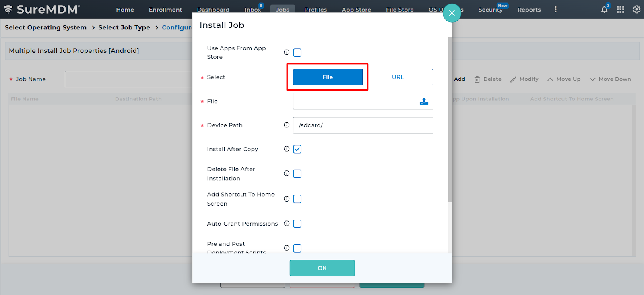Click the Device Path input field
This screenshot has width=644, height=295.
click(363, 125)
